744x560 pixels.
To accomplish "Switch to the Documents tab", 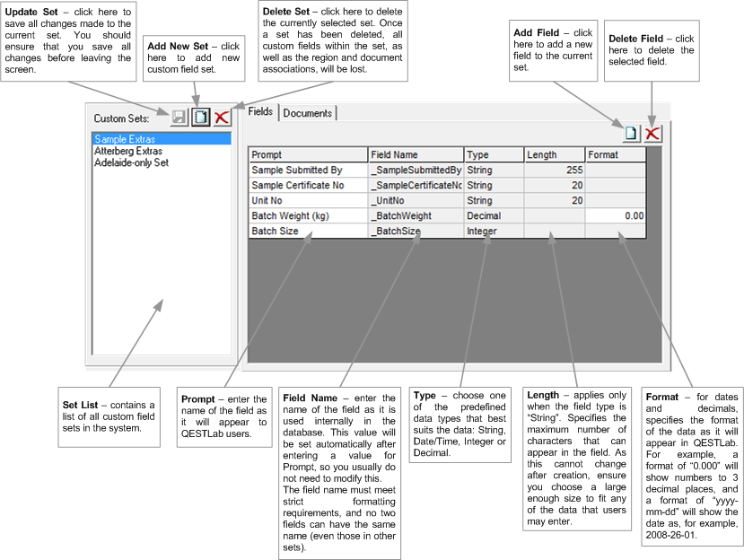I will coord(308,113).
